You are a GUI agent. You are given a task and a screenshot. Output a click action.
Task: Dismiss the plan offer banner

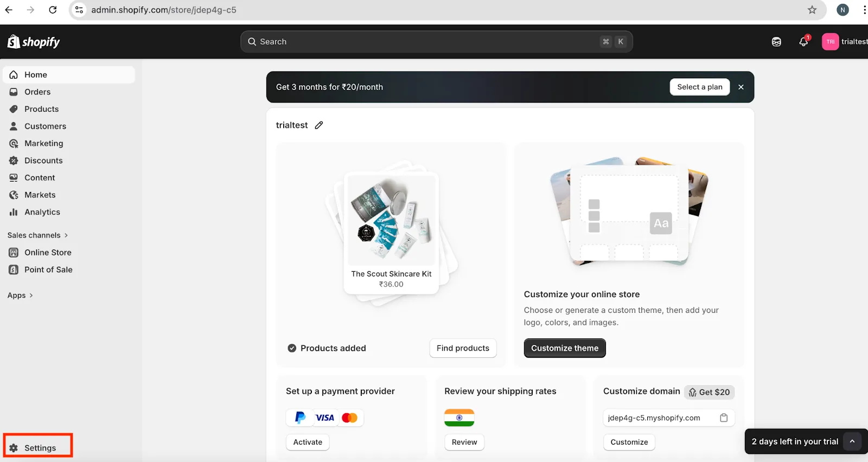(741, 87)
